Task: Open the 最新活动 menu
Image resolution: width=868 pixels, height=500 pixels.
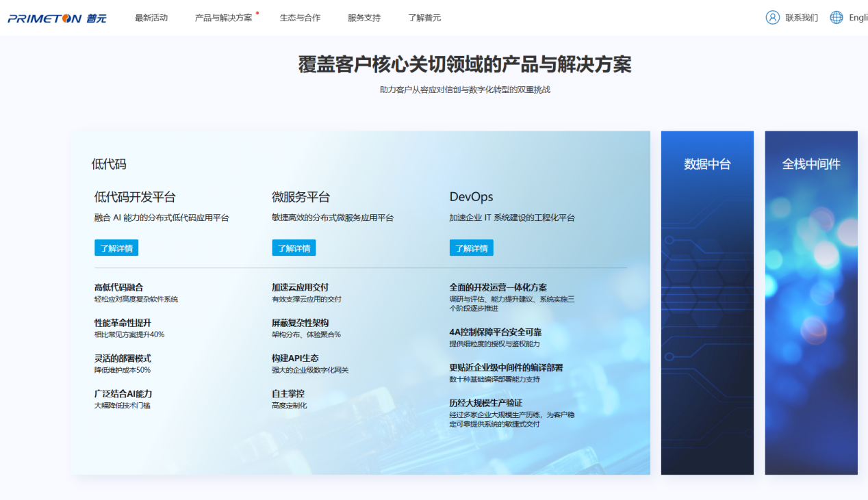Action: point(151,18)
